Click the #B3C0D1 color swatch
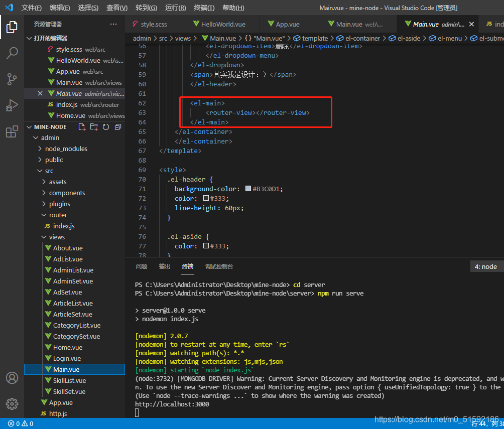The width and height of the screenshot is (504, 429). (x=248, y=189)
